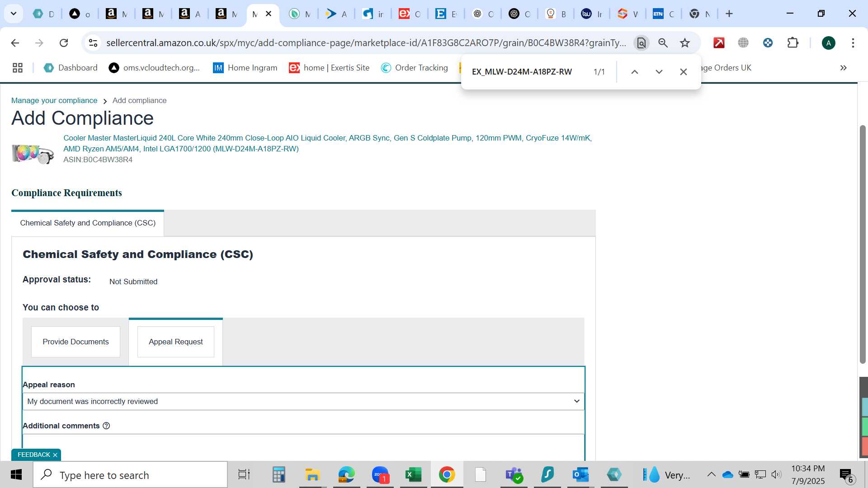868x488 pixels.
Task: Open Microsoft Teams from the taskbar
Action: point(514,475)
